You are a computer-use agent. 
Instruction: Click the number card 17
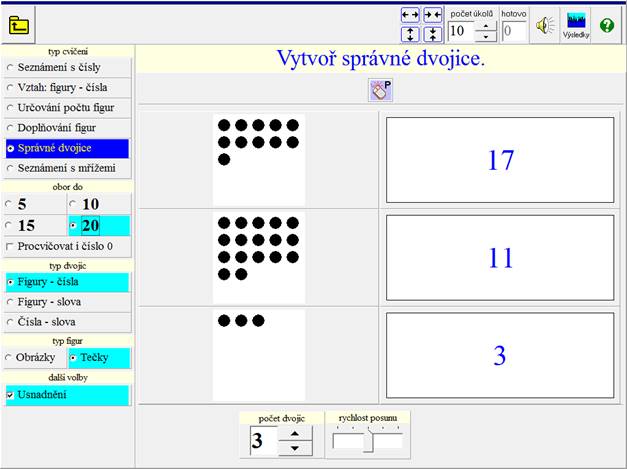click(500, 160)
